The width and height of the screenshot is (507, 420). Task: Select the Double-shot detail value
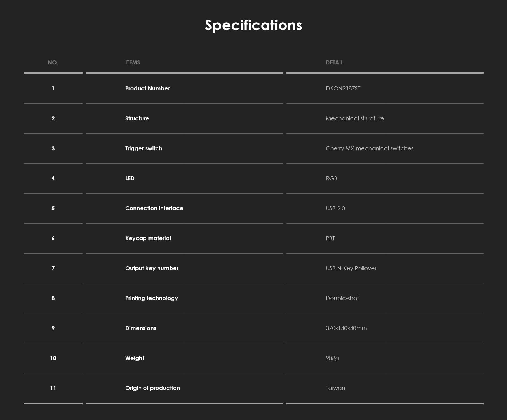(342, 298)
